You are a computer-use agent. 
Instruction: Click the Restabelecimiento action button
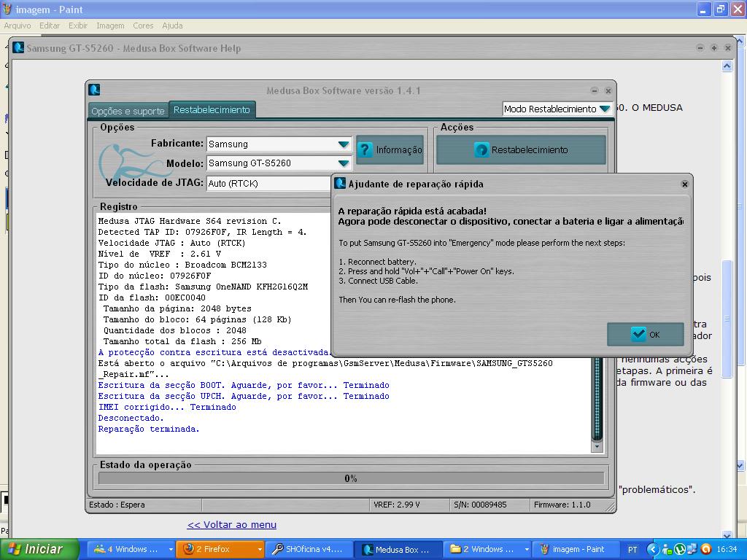click(x=521, y=149)
